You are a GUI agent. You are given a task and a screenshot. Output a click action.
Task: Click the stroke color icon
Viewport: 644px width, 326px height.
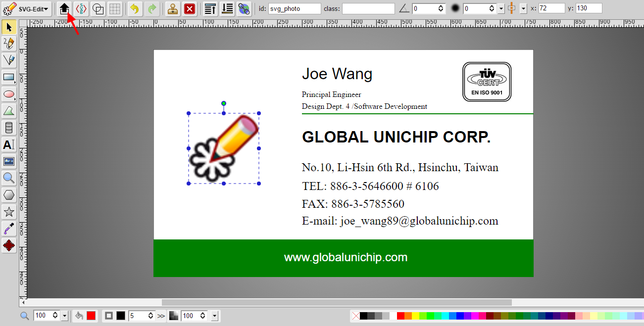click(109, 316)
